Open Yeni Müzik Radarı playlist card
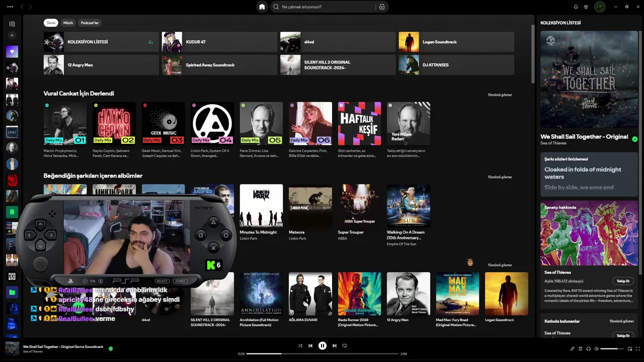Viewport: 644px width, 362px height. tap(409, 130)
